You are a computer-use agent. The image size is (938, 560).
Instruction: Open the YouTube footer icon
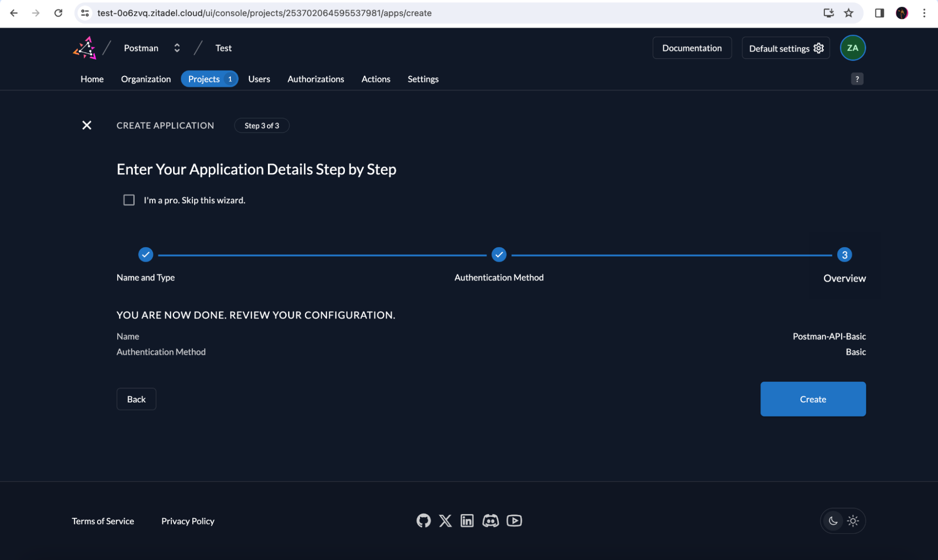click(x=514, y=521)
